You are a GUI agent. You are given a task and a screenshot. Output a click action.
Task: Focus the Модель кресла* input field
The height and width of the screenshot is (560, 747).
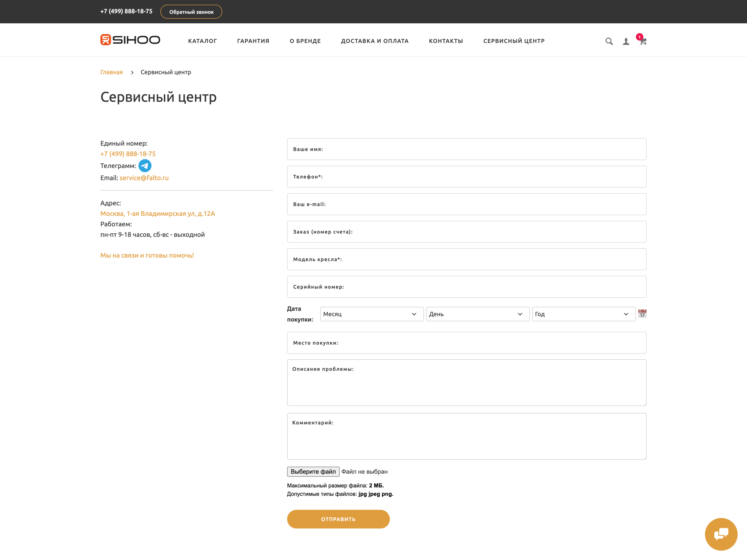click(x=466, y=259)
